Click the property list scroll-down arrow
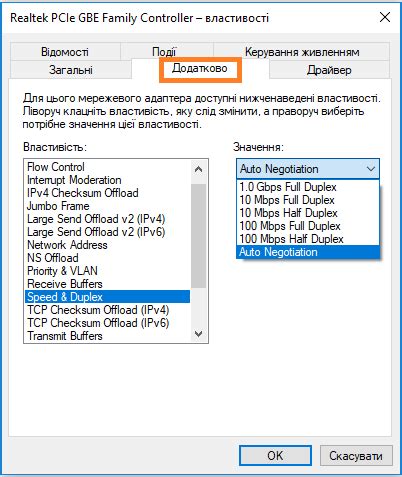The height and width of the screenshot is (477, 402). point(198,333)
